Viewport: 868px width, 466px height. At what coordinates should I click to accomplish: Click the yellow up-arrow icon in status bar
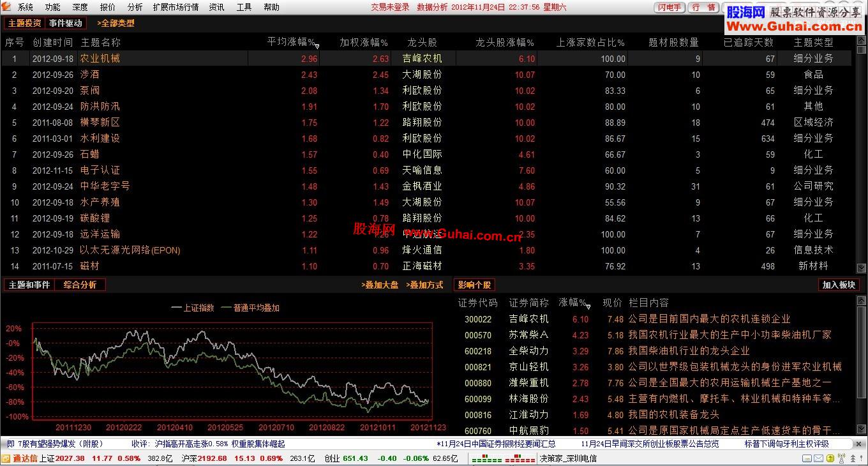(831, 458)
